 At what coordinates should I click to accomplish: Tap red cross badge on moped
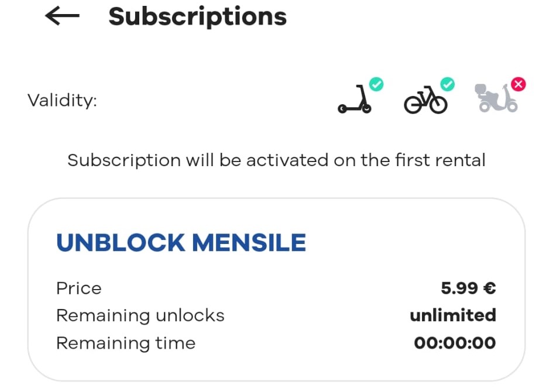[x=518, y=84]
